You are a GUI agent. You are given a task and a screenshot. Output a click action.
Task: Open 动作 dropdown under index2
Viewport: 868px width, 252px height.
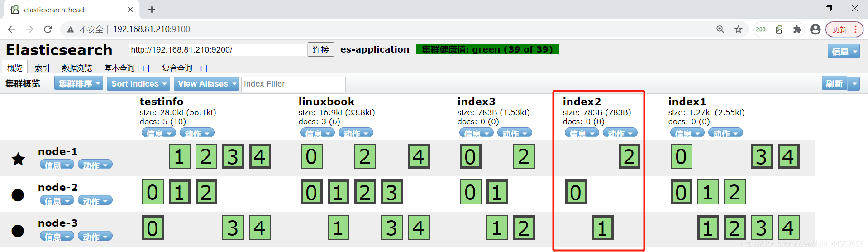[620, 133]
